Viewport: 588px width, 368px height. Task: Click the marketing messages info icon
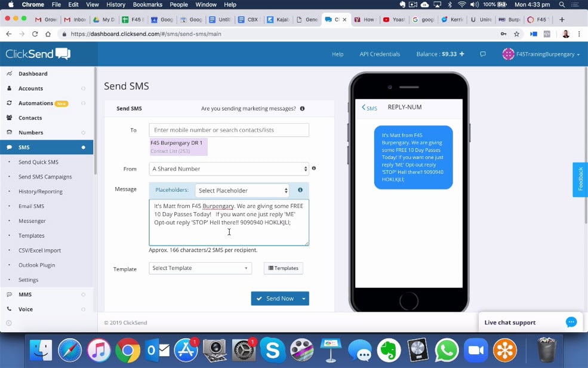302,108
